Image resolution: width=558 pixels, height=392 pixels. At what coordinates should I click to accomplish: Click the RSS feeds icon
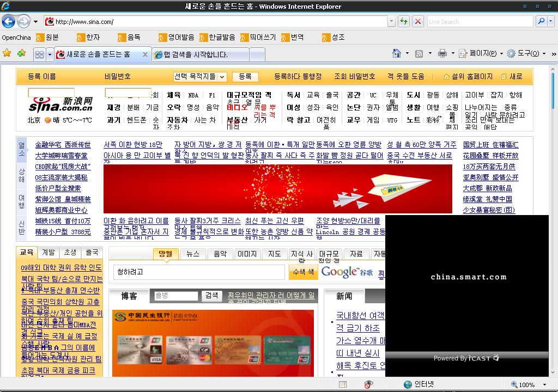419,54
